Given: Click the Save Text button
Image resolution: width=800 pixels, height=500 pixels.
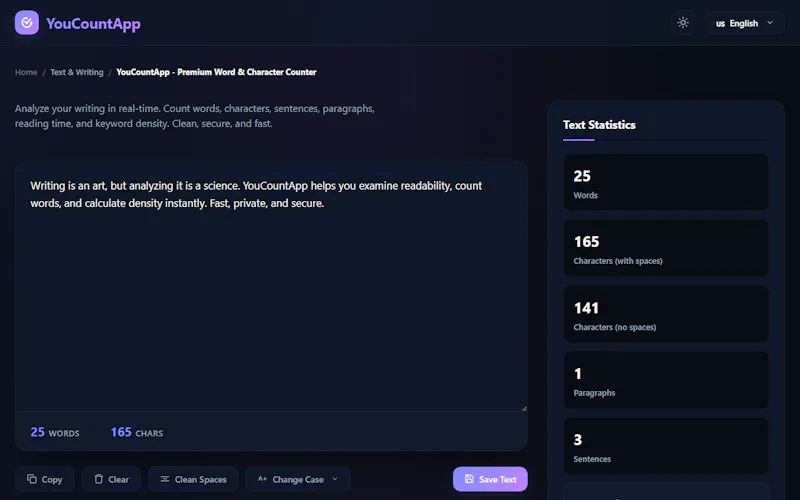Looking at the screenshot, I should [x=490, y=479].
